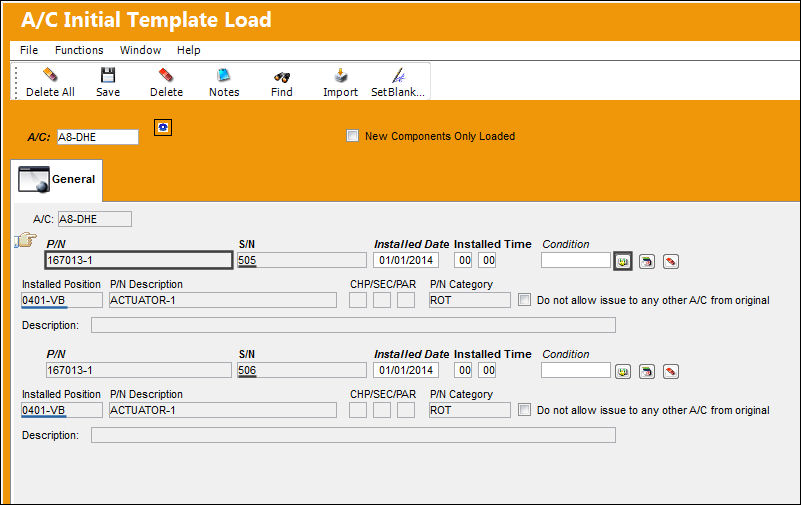Click the Import toolbar icon
Viewport: 801px width, 505px height.
tap(340, 76)
